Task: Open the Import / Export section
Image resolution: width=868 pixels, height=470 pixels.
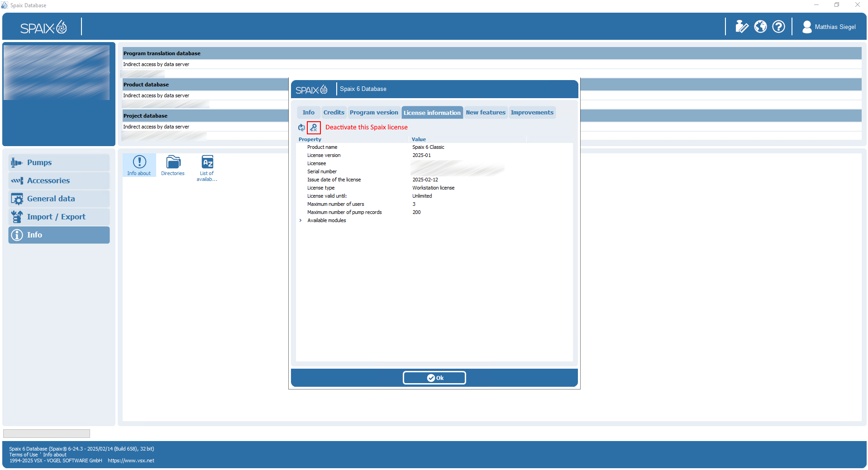Action: pos(59,217)
